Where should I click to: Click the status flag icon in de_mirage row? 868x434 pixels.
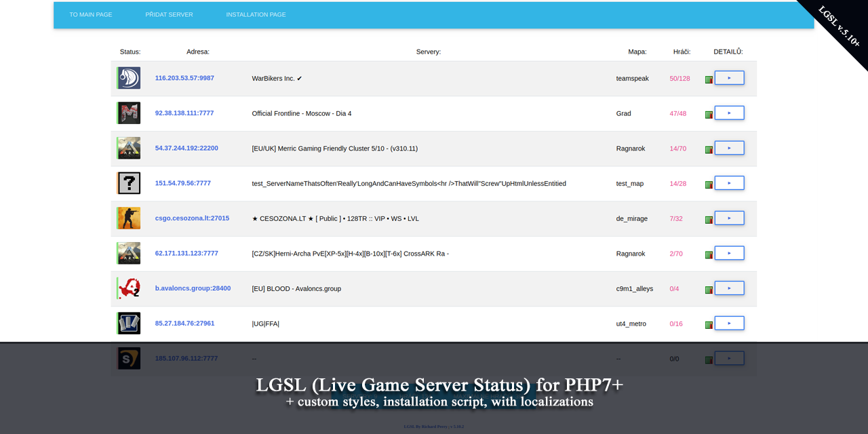click(709, 220)
